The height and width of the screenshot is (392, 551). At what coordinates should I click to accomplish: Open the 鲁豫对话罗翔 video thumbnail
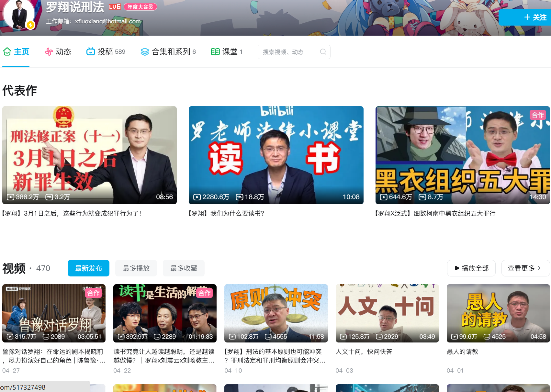click(54, 313)
